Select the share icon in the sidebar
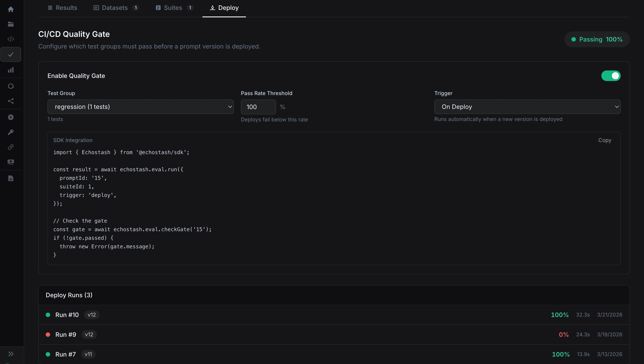This screenshot has width=644, height=364. [x=11, y=101]
